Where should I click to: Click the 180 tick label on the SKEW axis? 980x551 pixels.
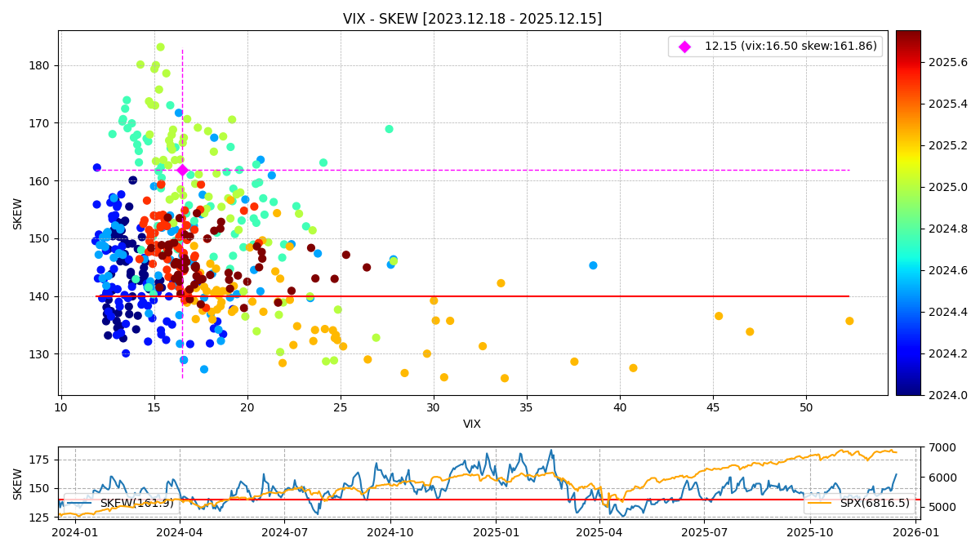(x=41, y=65)
